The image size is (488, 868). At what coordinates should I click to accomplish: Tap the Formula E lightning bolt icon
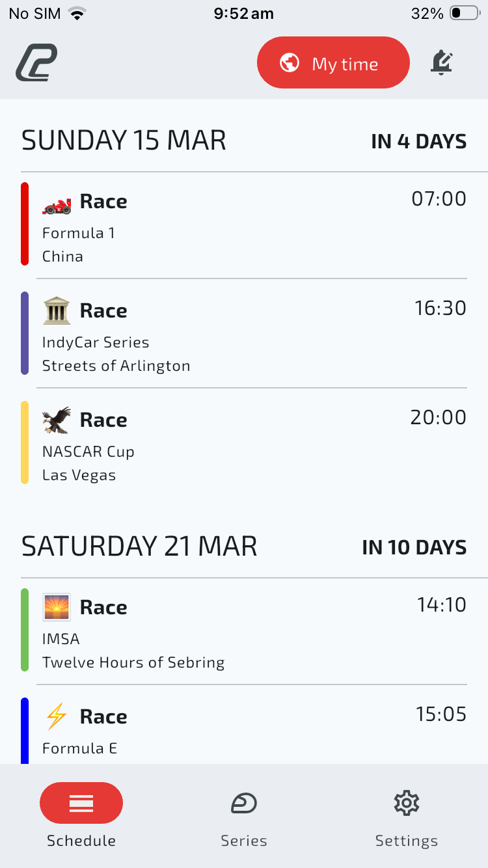pos(57,716)
